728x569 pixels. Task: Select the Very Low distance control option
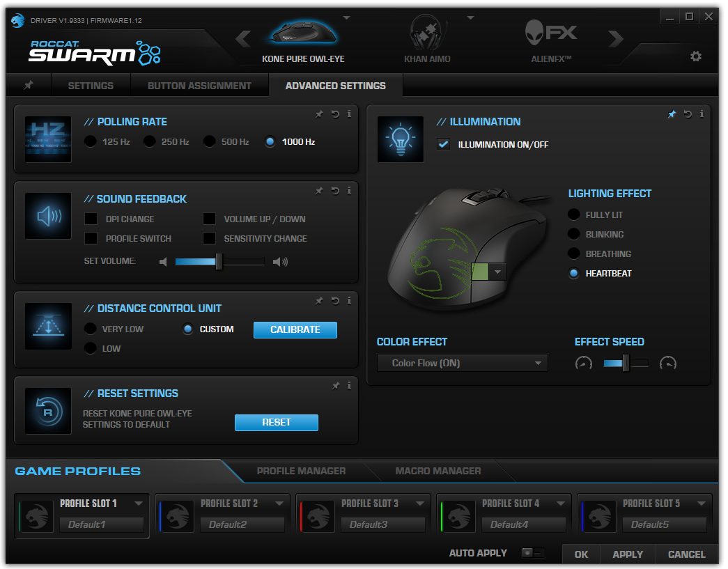click(91, 329)
